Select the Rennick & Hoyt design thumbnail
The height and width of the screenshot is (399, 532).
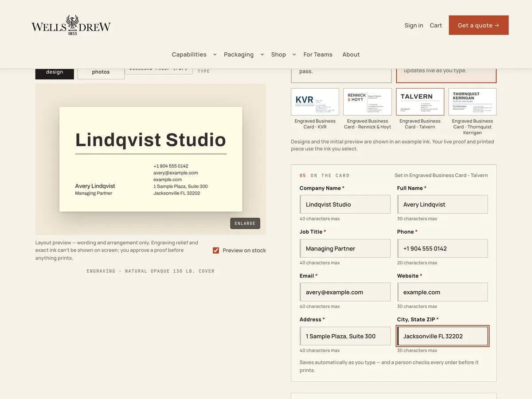click(x=368, y=102)
